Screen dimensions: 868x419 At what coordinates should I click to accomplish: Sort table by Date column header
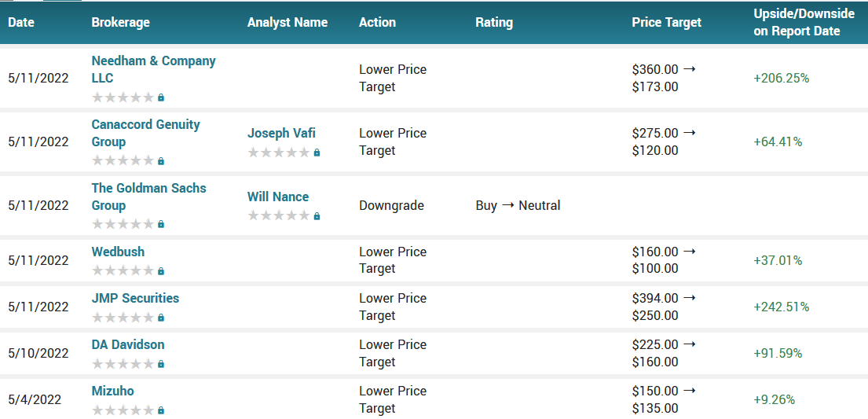[x=21, y=22]
